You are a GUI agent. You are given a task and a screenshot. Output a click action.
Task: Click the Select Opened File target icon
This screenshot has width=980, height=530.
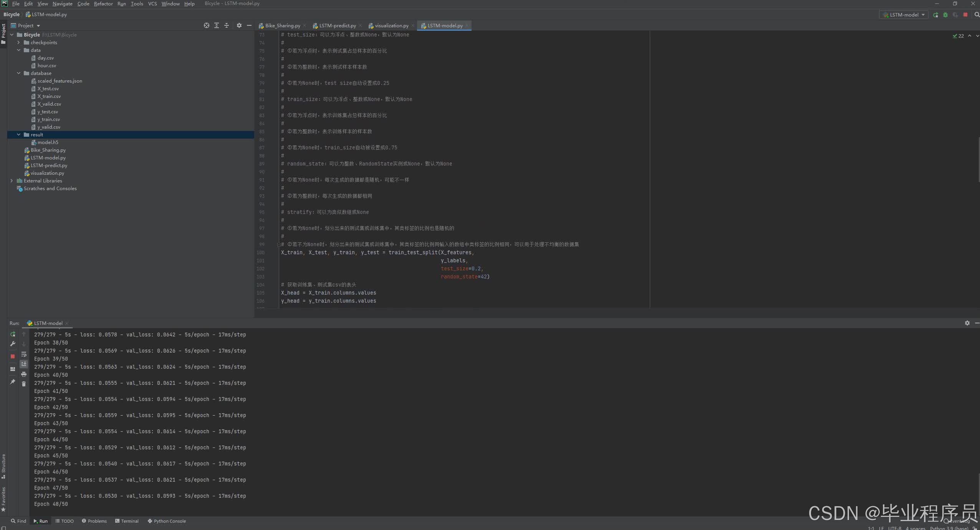tap(207, 25)
